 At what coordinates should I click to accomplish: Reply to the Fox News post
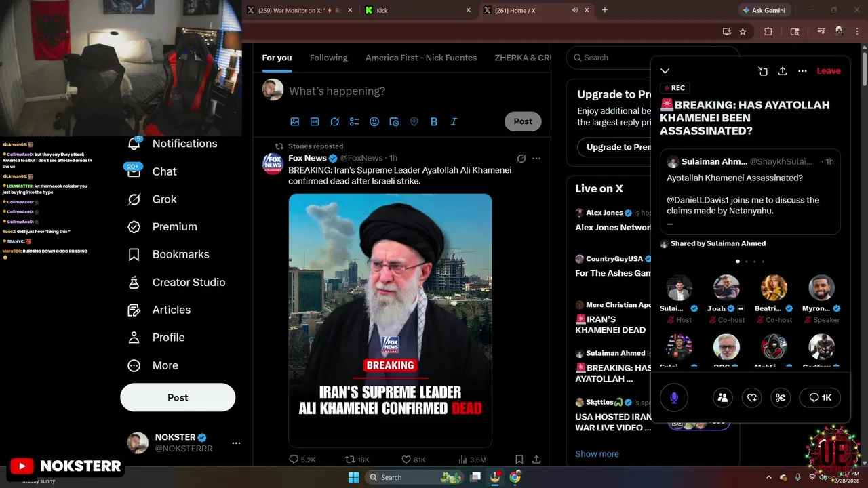302,460
